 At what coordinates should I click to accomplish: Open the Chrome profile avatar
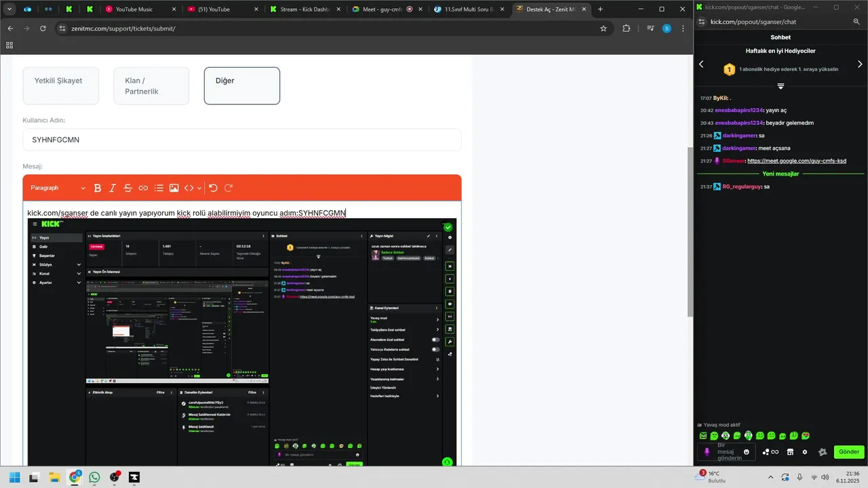[667, 28]
